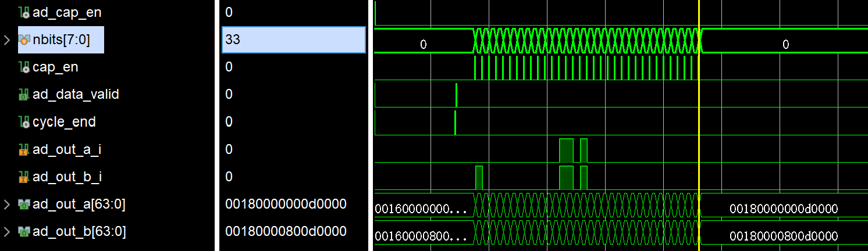The image size is (868, 251).
Task: Click the ad_out_b_i signal icon
Action: [x=24, y=177]
